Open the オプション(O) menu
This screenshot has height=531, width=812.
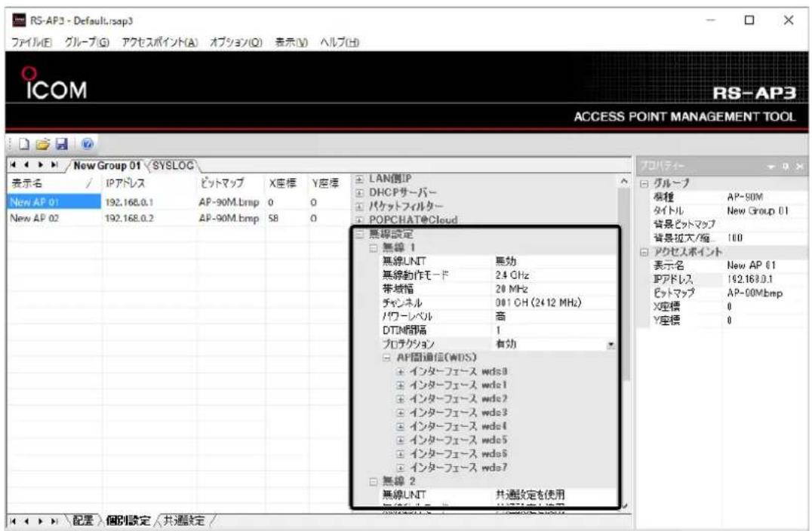click(x=235, y=42)
